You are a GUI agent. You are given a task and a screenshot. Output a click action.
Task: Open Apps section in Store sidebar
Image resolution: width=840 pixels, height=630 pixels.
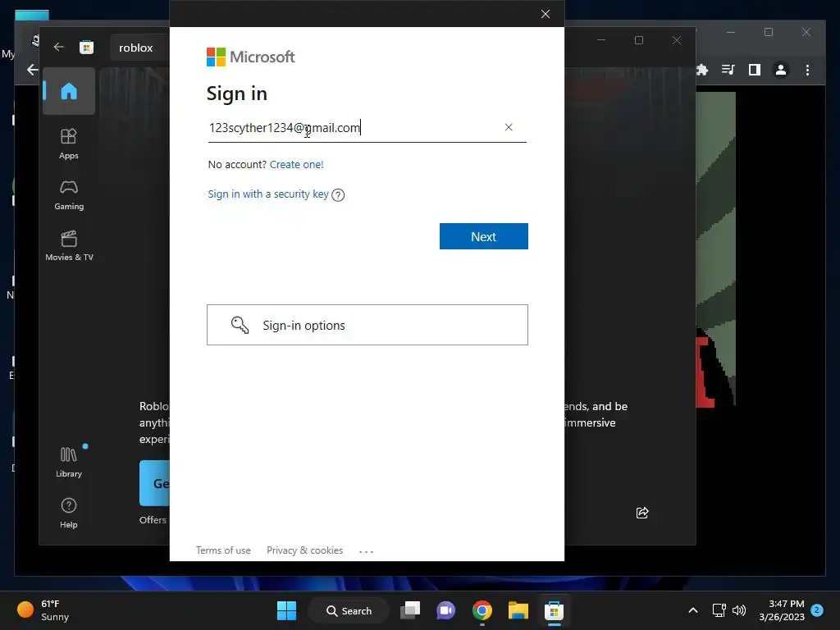pos(69,144)
